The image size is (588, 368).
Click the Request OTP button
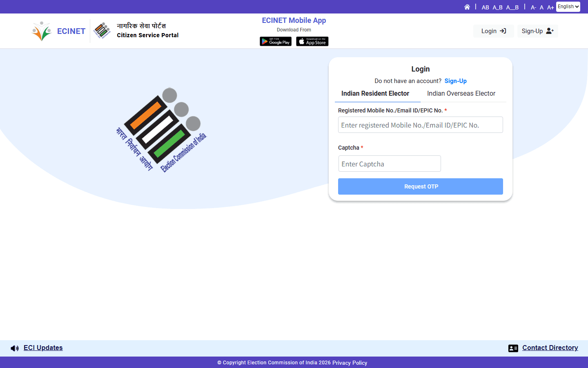pyautogui.click(x=421, y=186)
